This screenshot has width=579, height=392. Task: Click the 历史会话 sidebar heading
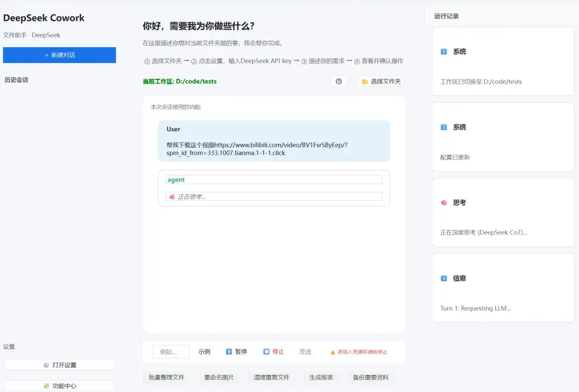[x=16, y=80]
